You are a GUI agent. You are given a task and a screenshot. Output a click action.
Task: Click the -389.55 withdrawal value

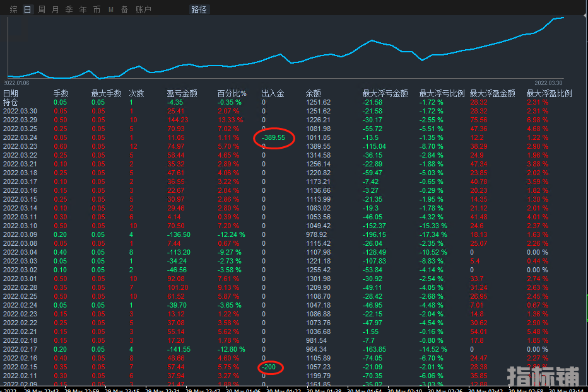[x=273, y=137]
